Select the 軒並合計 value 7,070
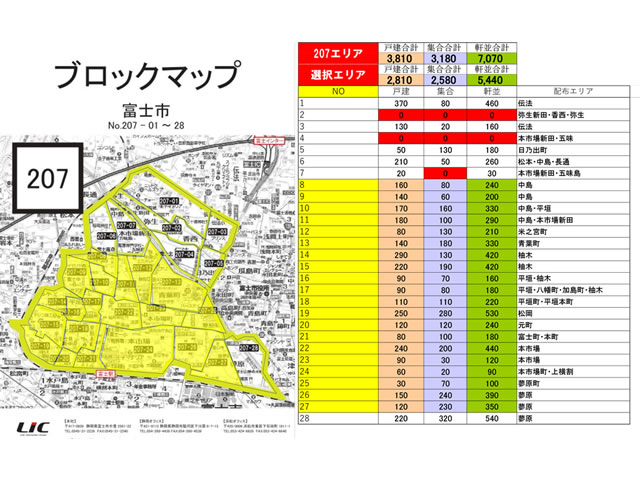 (491, 60)
